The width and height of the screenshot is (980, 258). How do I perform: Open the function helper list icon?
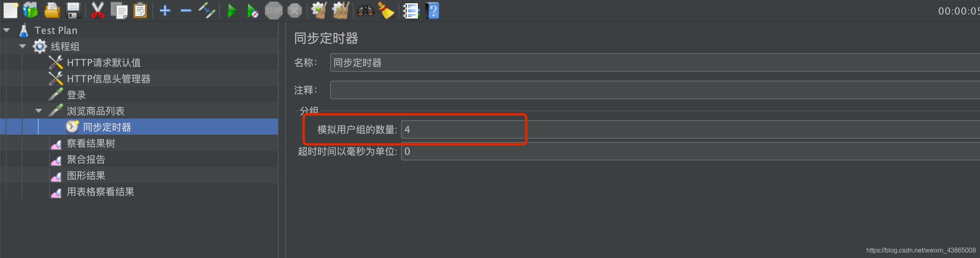(x=411, y=11)
